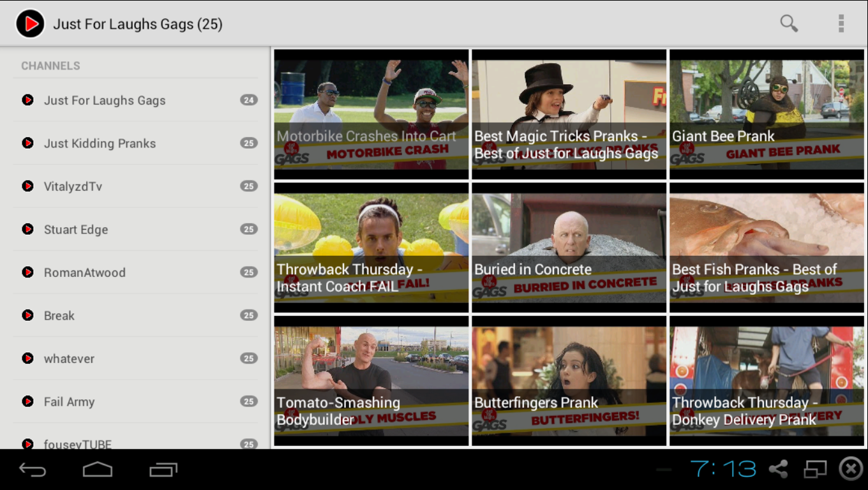
Task: Click the 25 badge beside Break
Action: [249, 315]
